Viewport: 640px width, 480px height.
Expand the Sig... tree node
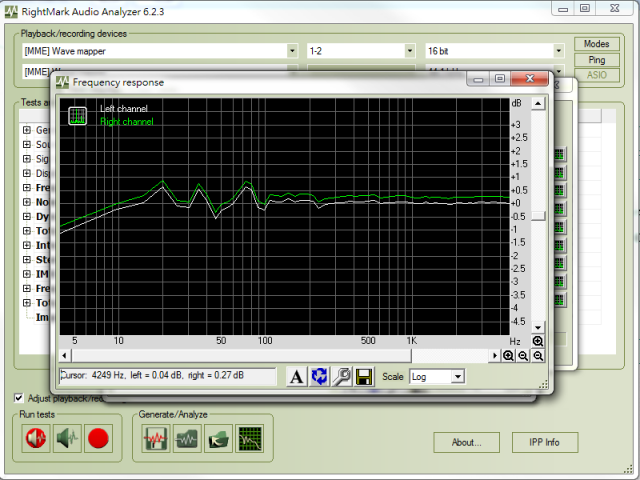coord(27,159)
